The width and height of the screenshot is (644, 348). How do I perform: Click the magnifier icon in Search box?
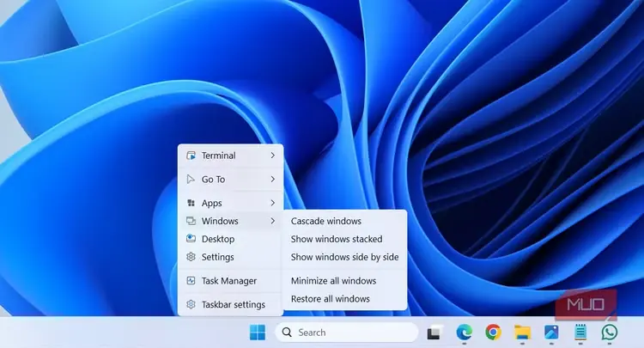tap(287, 332)
